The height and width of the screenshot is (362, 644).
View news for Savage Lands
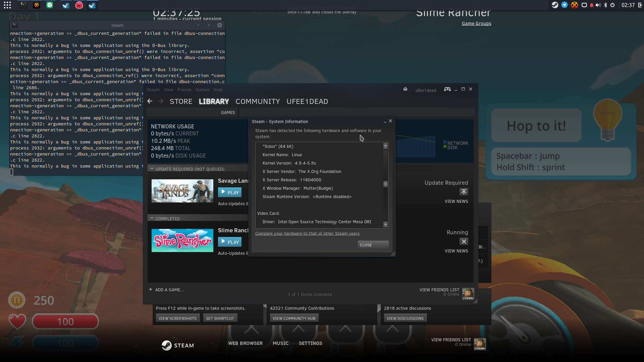tap(456, 201)
